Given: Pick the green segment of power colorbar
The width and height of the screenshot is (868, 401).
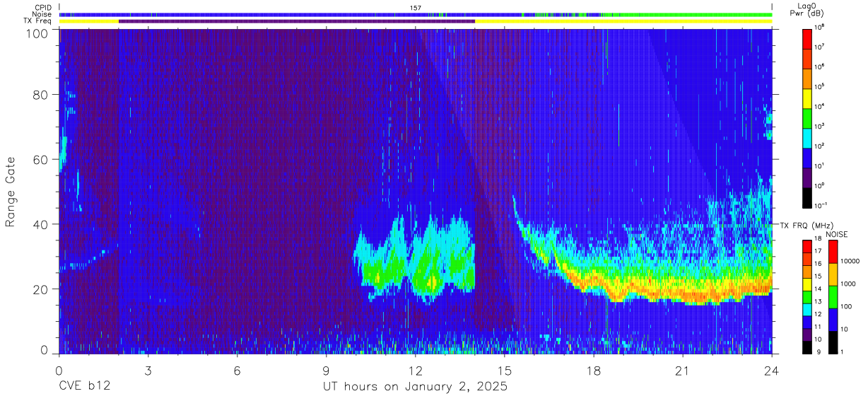Looking at the screenshot, I should (x=808, y=118).
